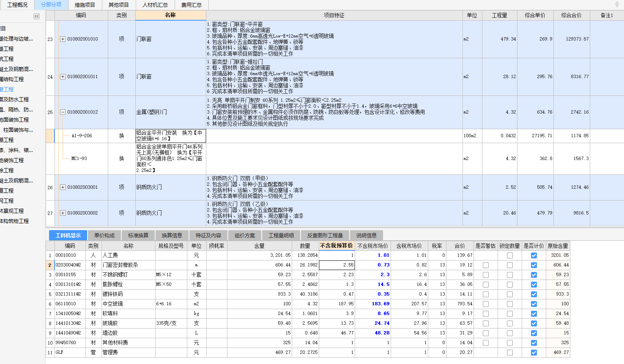The width and height of the screenshot is (624, 364).
Task: Click total price 129373.87 cell
Action: click(572, 39)
